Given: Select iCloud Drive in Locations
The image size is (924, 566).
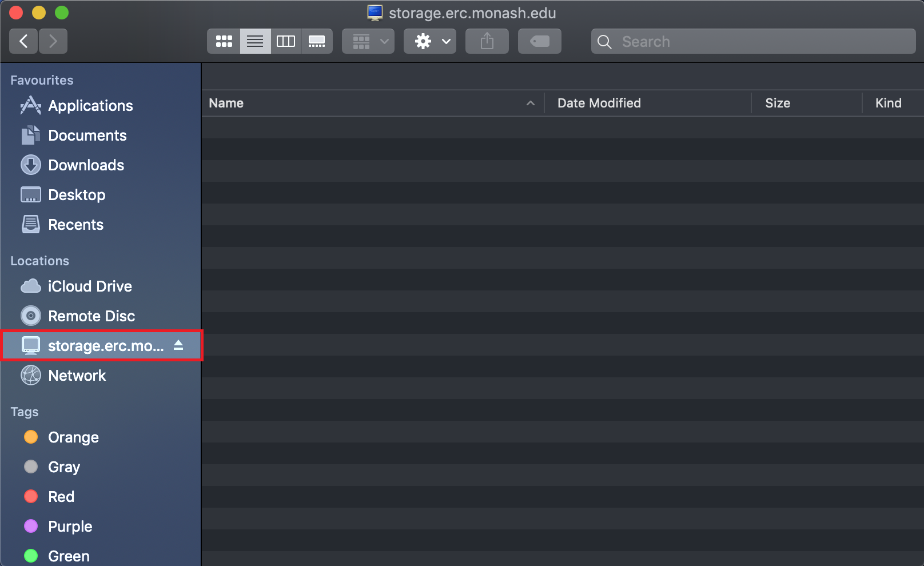Looking at the screenshot, I should [x=90, y=286].
